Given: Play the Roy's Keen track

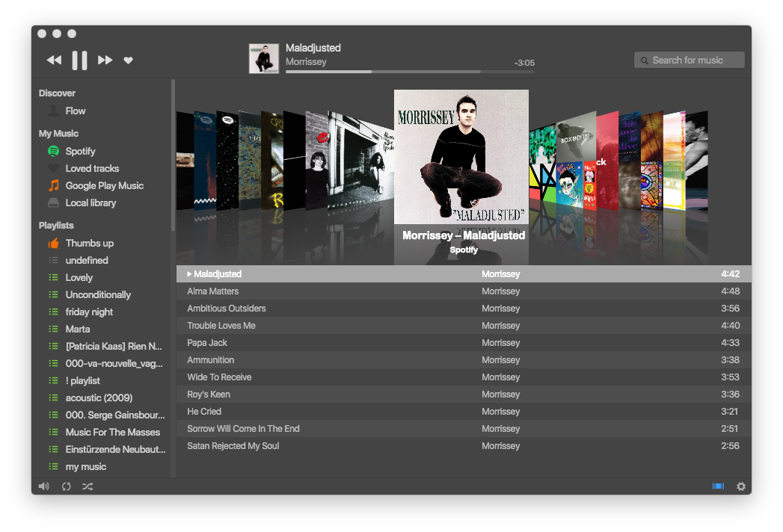Looking at the screenshot, I should (x=464, y=395).
